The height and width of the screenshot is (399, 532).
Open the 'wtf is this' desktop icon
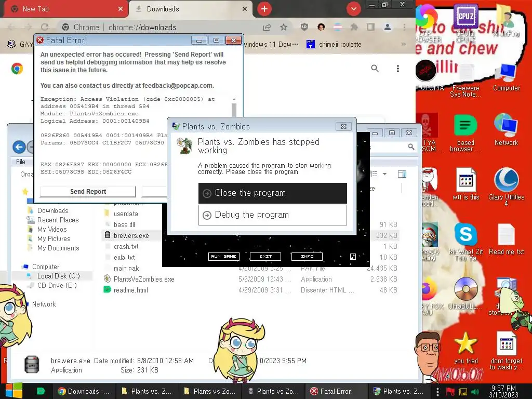(465, 184)
